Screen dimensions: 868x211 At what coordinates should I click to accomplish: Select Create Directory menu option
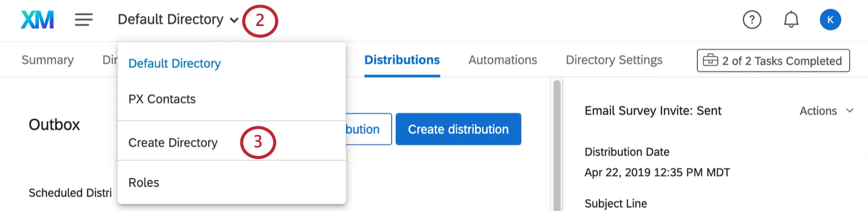tap(173, 143)
